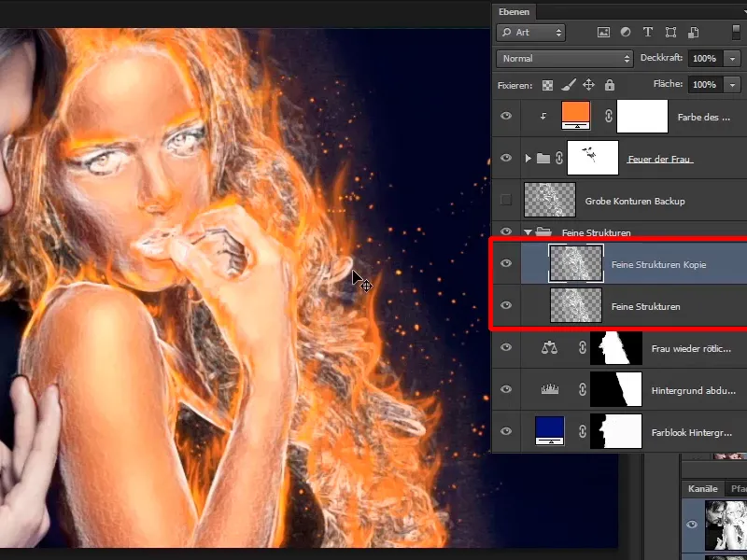Click the orange fill color swatch
Image resolution: width=747 pixels, height=560 pixels.
576,115
